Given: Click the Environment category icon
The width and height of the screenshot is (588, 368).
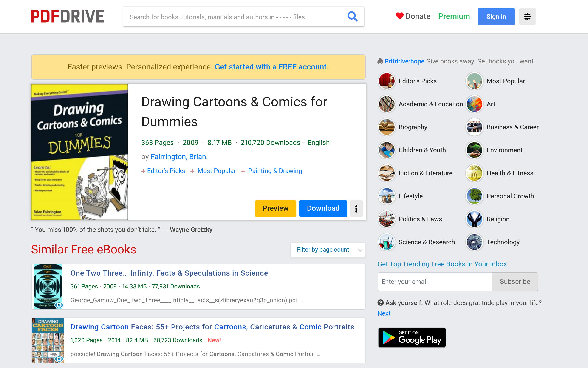Looking at the screenshot, I should click(x=474, y=150).
